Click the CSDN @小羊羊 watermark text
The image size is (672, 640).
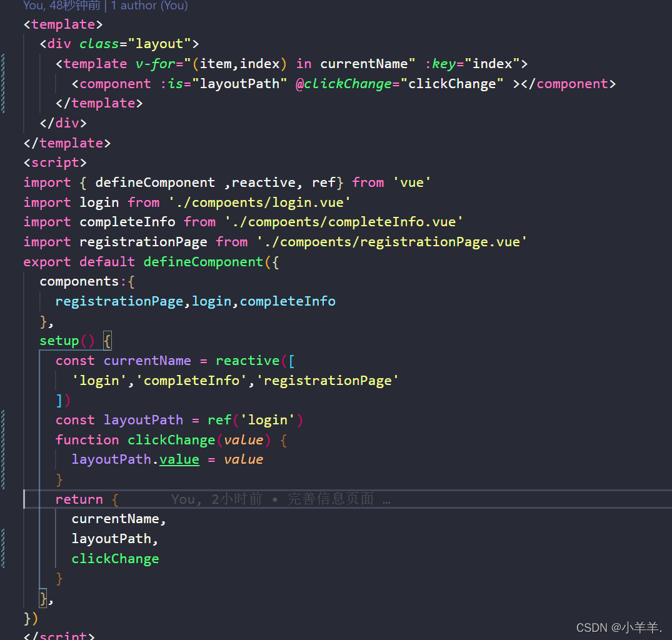click(618, 627)
